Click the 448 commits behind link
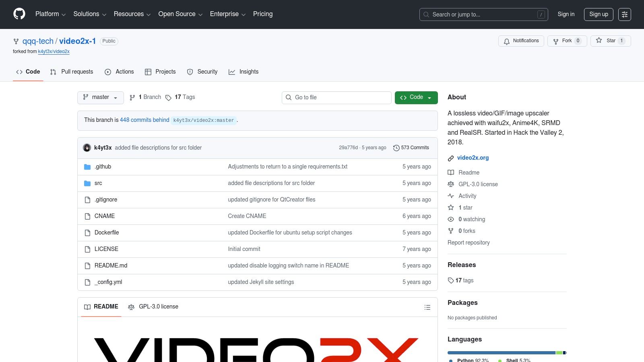This screenshot has height=362, width=644. click(x=144, y=120)
